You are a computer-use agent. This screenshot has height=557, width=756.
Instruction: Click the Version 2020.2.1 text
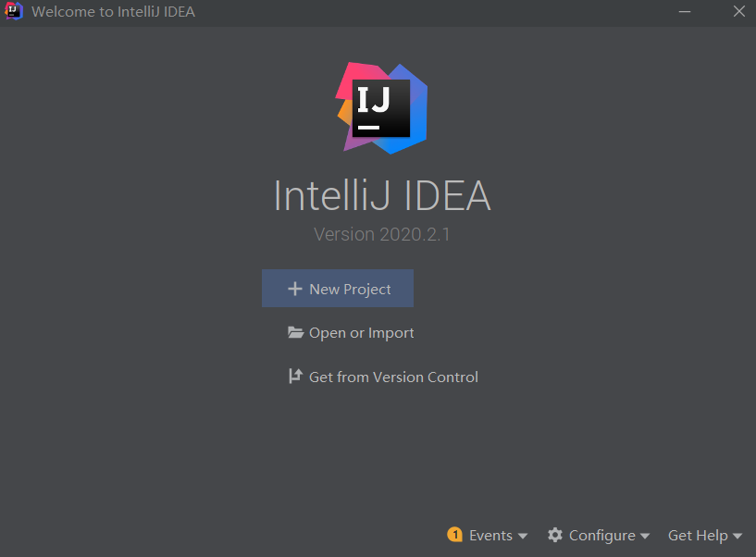click(381, 234)
